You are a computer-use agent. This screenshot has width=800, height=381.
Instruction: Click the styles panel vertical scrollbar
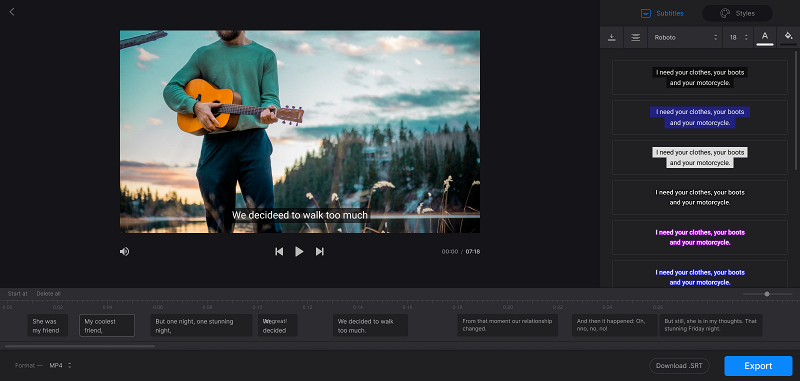coord(796,110)
